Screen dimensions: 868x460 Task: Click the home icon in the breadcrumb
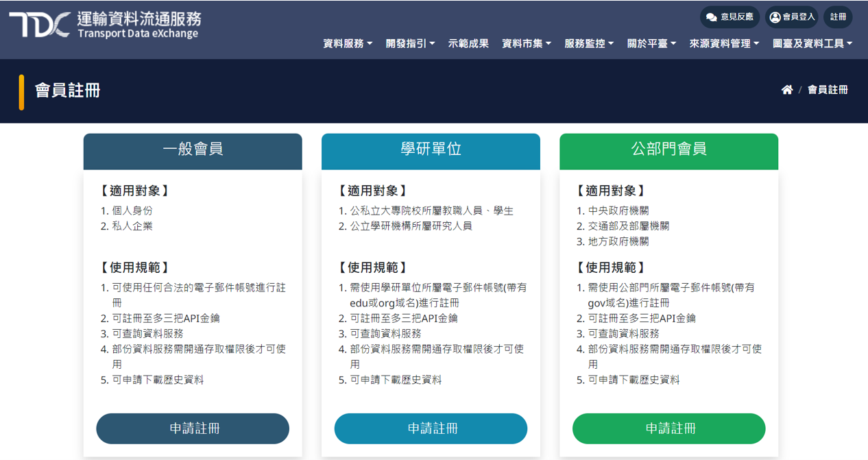[787, 90]
